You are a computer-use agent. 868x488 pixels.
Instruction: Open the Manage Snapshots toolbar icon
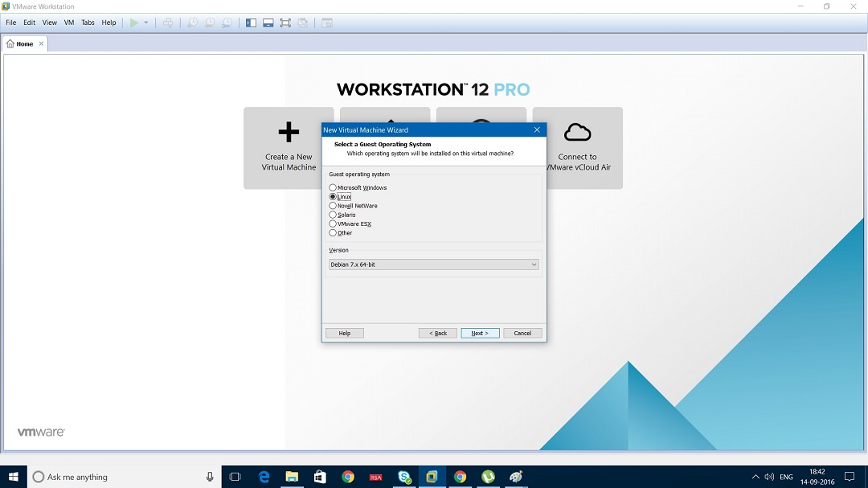[x=227, y=23]
